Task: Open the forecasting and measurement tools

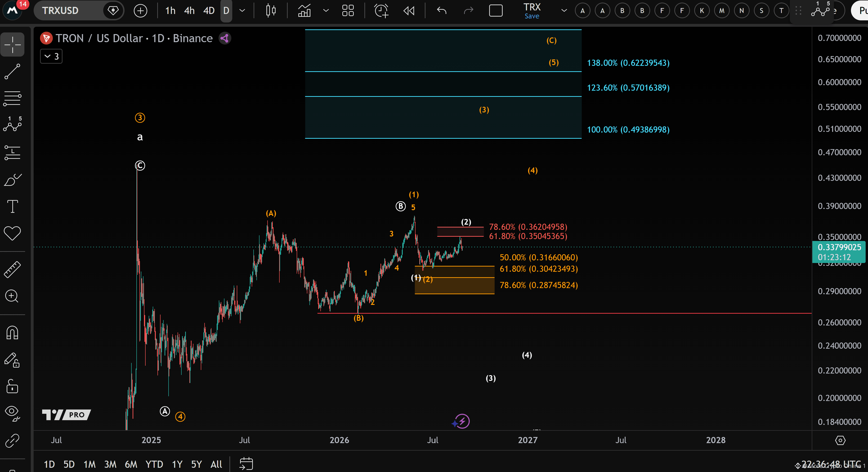Action: tap(13, 153)
